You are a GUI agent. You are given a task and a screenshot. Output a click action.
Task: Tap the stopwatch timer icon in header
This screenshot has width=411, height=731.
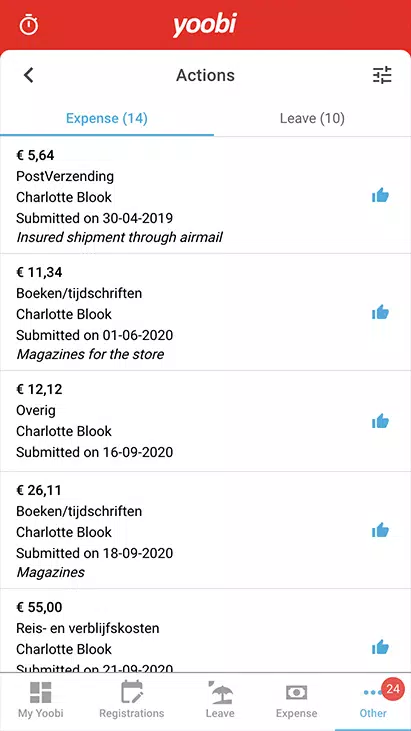[x=29, y=25]
